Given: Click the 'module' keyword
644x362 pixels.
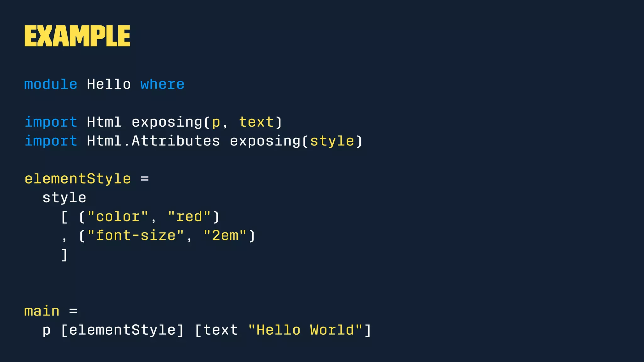Looking at the screenshot, I should coord(51,84).
